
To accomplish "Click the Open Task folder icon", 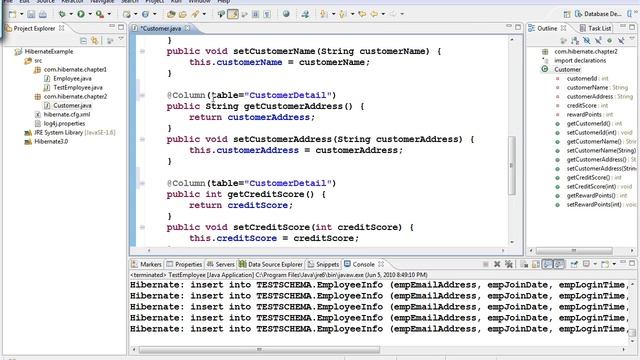I will 182,14.
